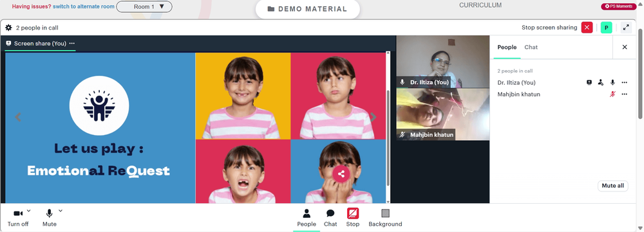
Task: Go to next slide arrow
Action: (374, 117)
